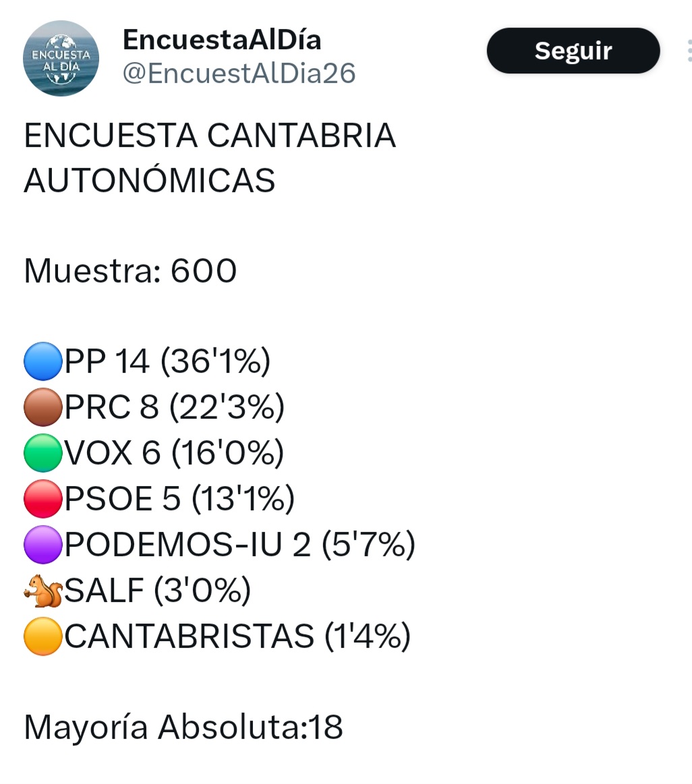
Task: Click the EncuestaAlDía display name
Action: (x=222, y=40)
